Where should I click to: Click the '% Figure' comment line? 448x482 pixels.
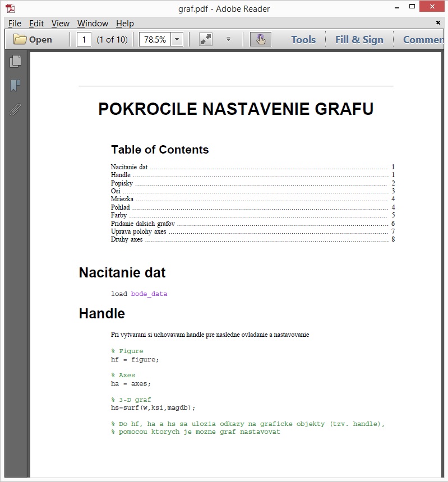127,351
